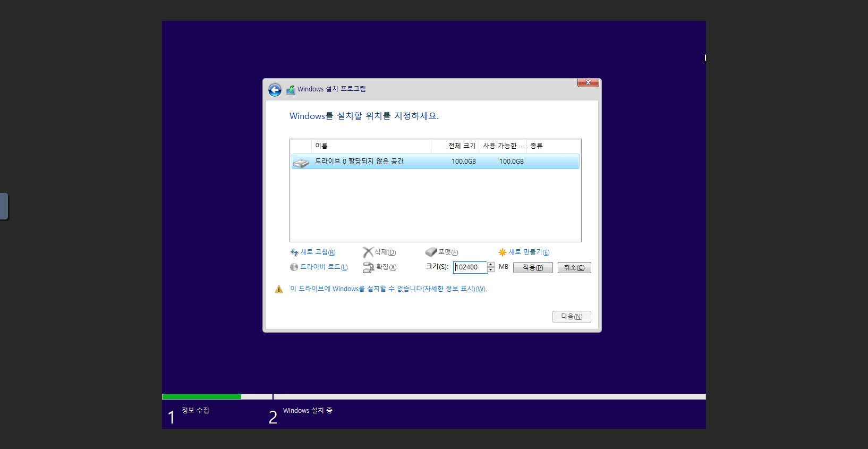
Task: Click the 적용(P) apply button
Action: (x=533, y=268)
